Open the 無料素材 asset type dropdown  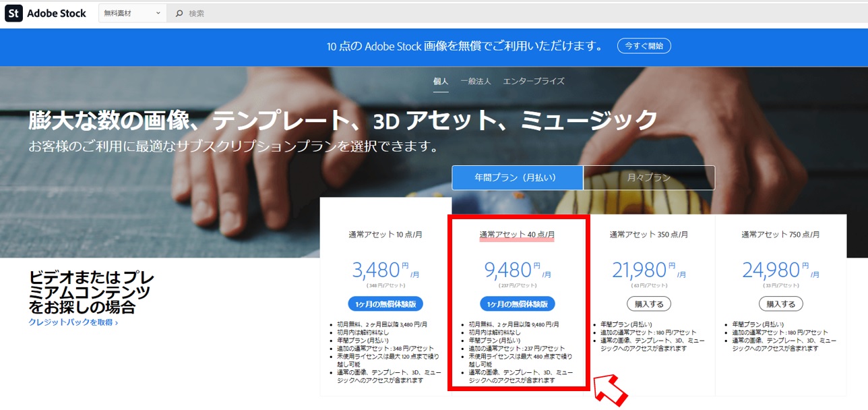click(132, 13)
